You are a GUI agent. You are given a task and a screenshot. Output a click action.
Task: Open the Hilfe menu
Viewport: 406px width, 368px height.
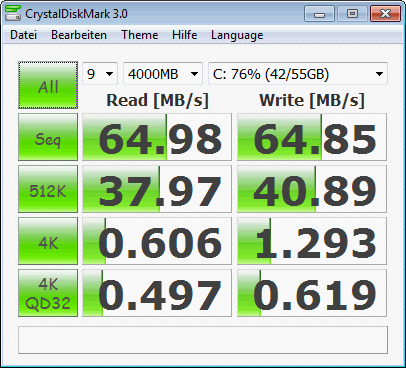(x=184, y=35)
